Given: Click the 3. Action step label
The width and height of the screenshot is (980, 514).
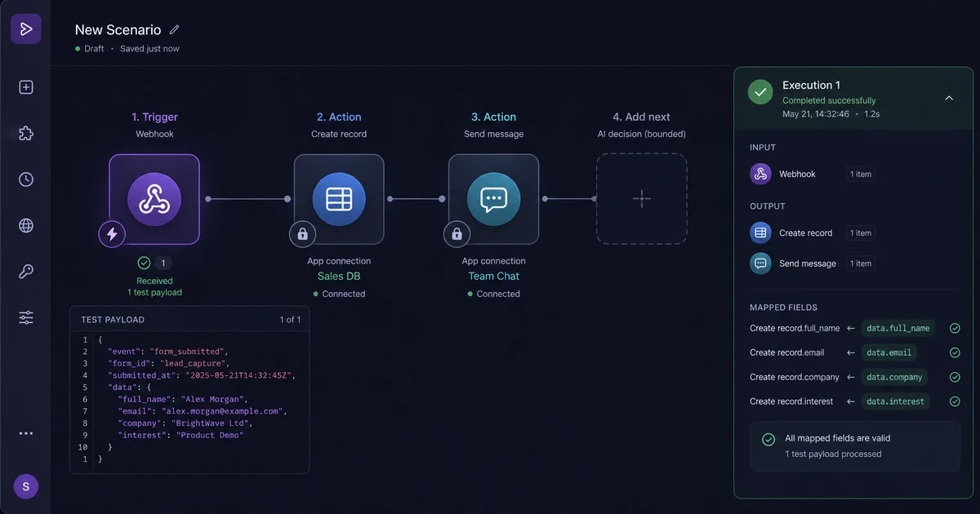Looking at the screenshot, I should [x=493, y=117].
